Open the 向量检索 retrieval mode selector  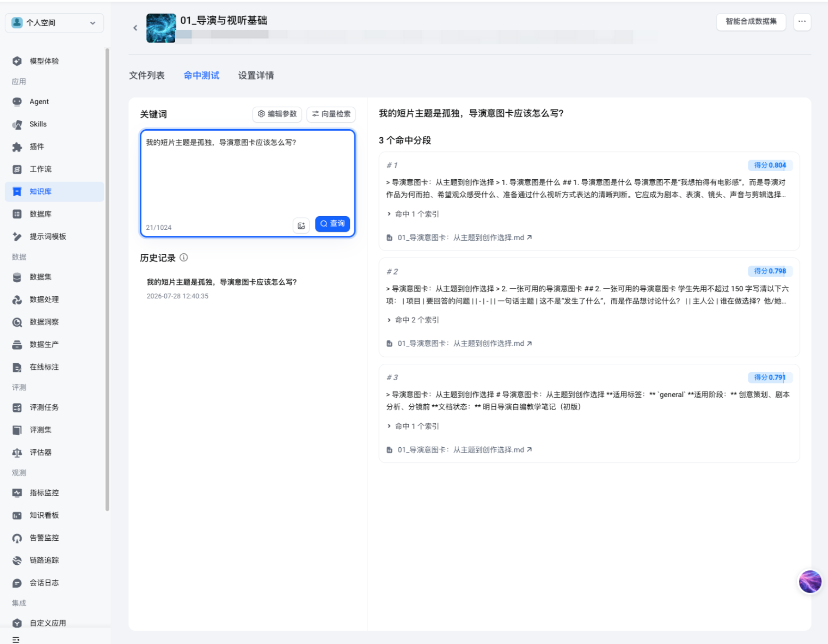click(x=331, y=114)
